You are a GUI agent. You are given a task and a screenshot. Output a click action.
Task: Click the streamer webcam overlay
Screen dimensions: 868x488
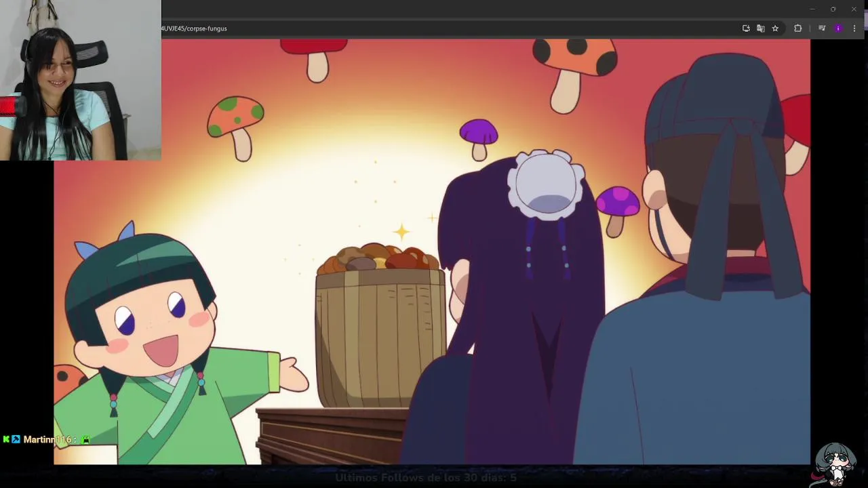coord(81,80)
